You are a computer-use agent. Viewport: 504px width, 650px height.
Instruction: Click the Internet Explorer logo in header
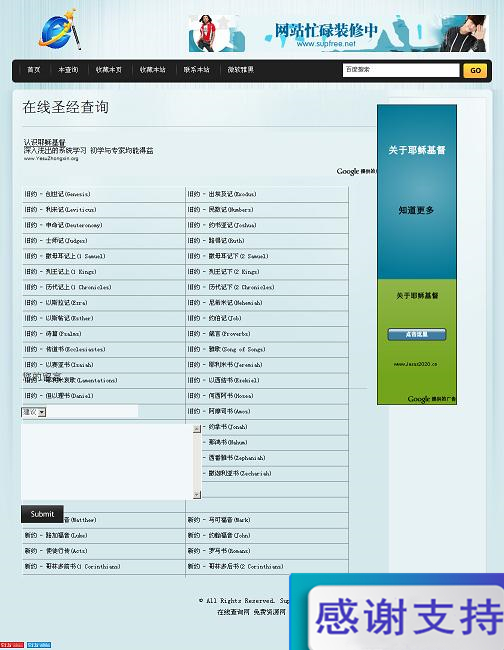click(59, 30)
